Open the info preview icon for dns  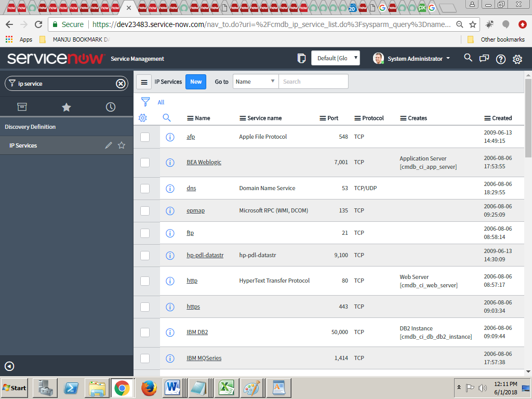tap(169, 188)
